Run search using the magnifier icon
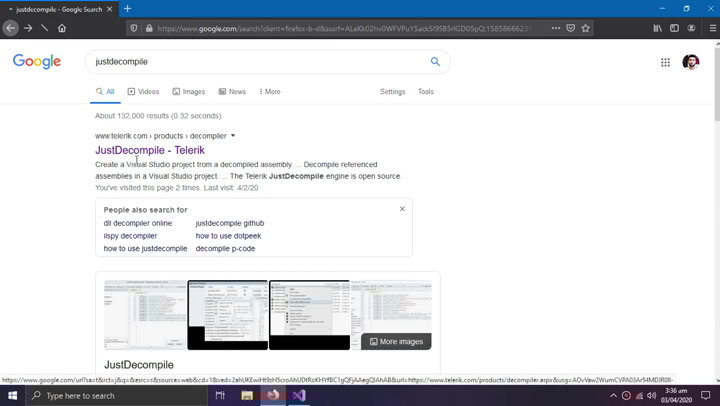The image size is (720, 406). (x=435, y=62)
